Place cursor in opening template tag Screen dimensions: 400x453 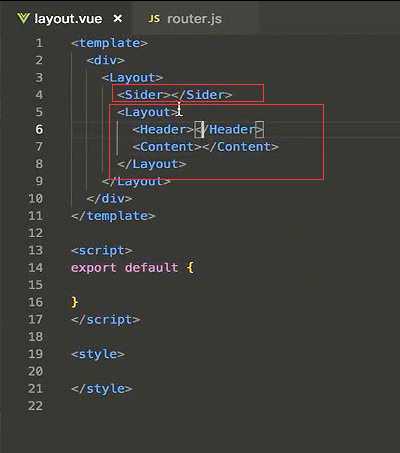point(109,43)
